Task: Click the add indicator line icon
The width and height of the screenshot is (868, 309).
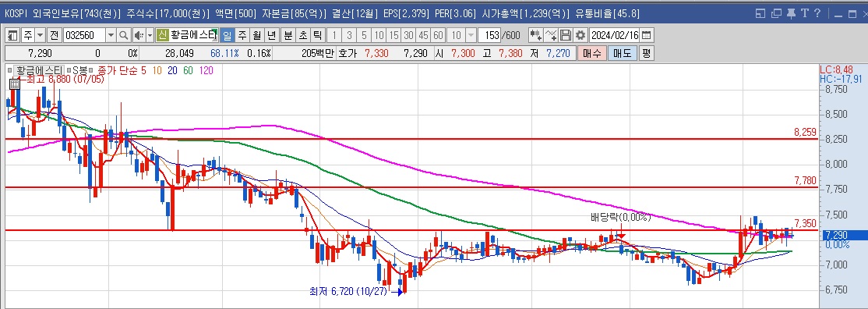Action: [x=551, y=36]
